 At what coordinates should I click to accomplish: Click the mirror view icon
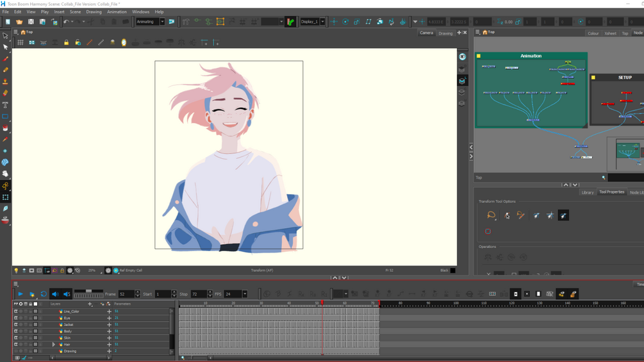[x=124, y=42]
